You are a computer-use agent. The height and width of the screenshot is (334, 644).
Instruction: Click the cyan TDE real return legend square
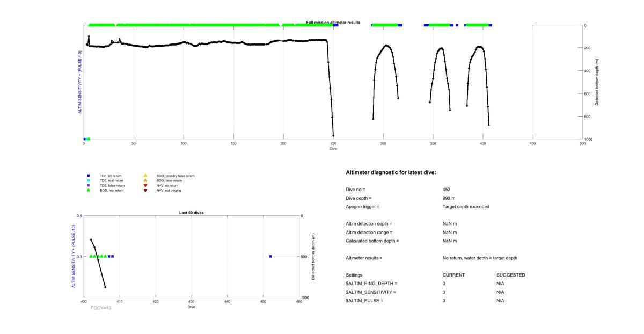(89, 180)
